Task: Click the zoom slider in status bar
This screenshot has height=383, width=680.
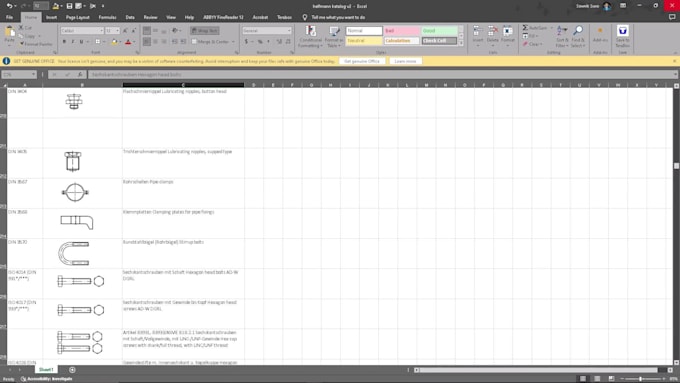Action: (641, 379)
